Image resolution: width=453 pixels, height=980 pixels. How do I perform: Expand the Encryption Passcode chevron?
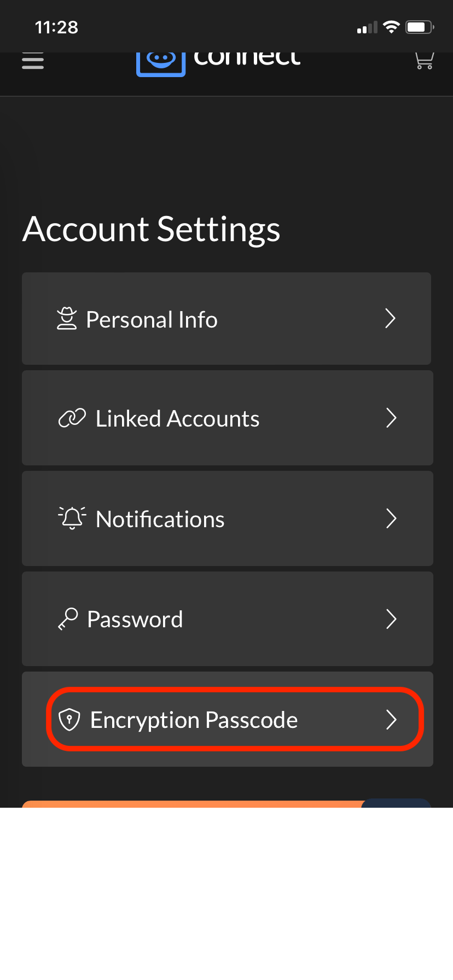point(392,720)
